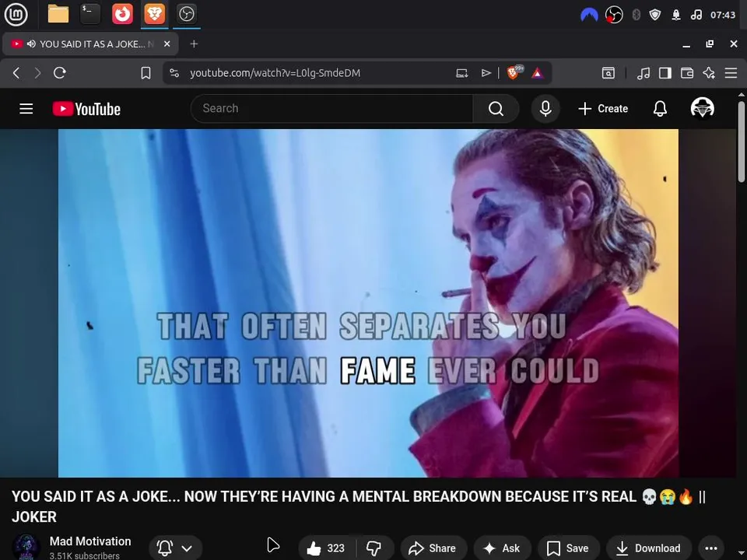The image size is (747, 560).
Task: Switch to Brave browser in the taskbar
Action: click(x=154, y=14)
